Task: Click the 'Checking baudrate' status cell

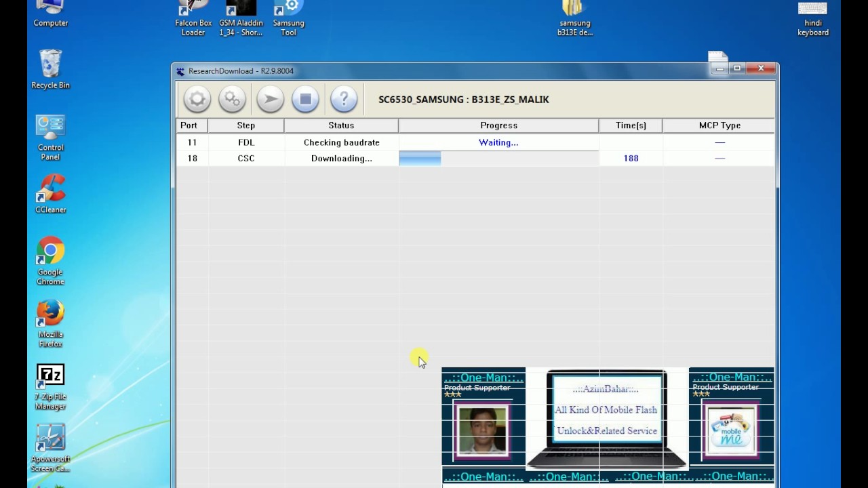Action: click(x=341, y=142)
